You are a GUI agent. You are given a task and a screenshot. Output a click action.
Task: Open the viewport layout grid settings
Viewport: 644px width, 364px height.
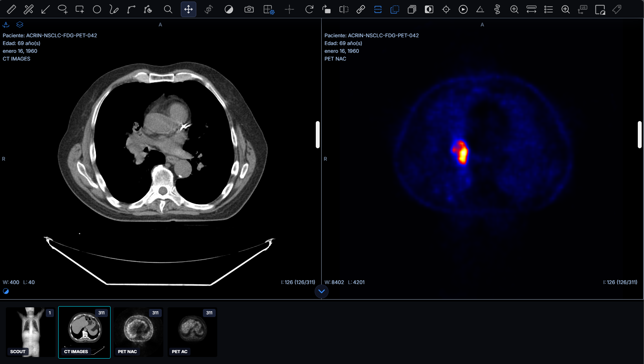tap(269, 9)
